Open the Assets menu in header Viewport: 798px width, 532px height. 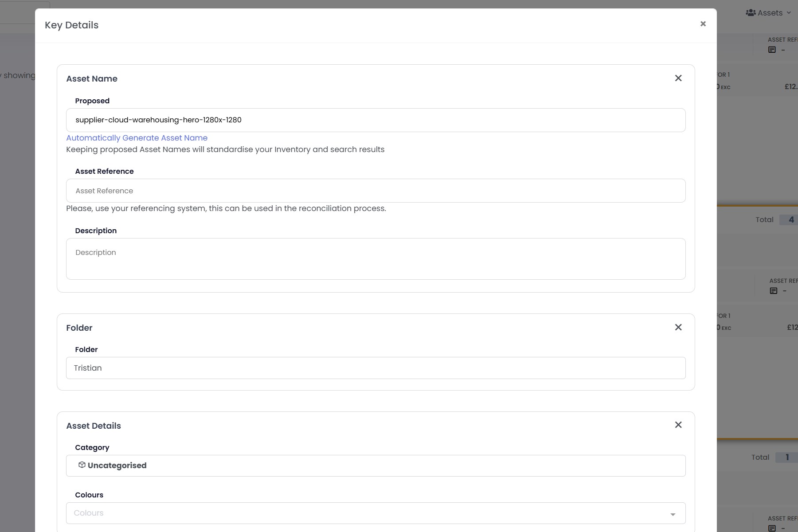[x=770, y=13]
